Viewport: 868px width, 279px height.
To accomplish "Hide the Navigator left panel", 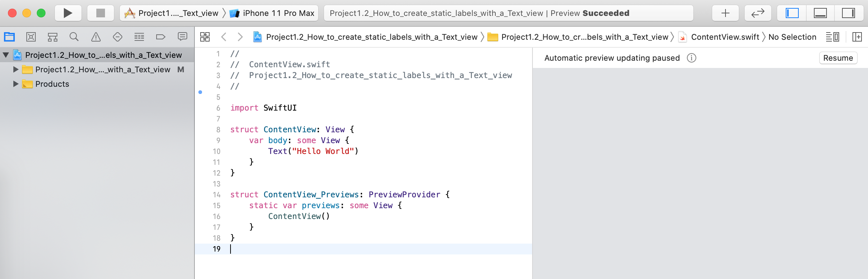I will click(792, 13).
